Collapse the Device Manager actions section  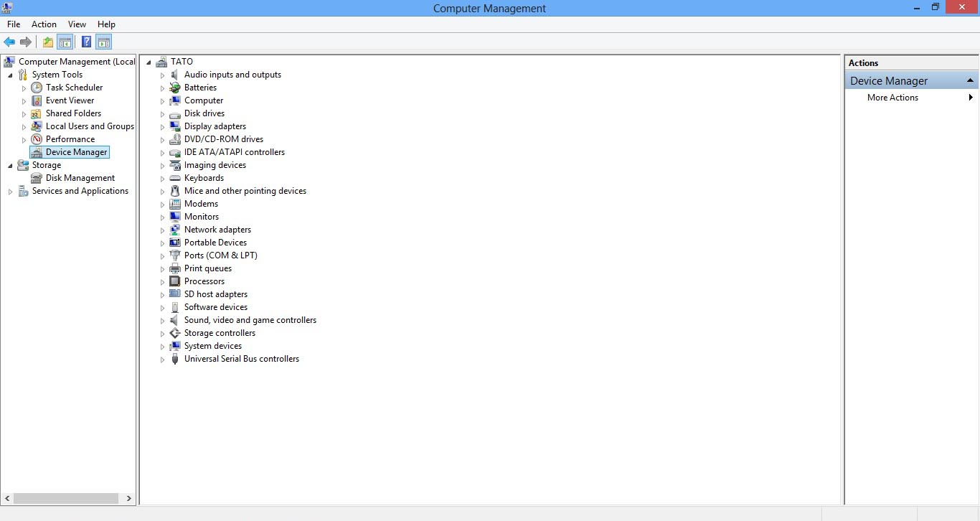click(970, 80)
